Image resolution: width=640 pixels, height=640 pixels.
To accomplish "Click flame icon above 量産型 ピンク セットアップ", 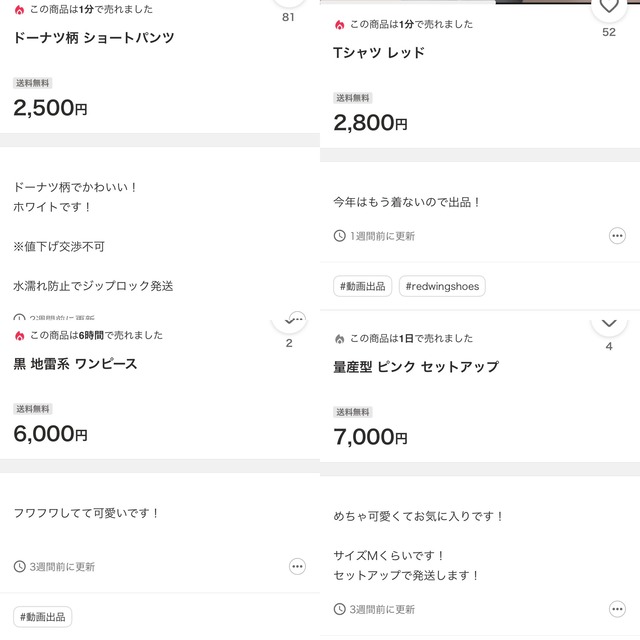I will [x=339, y=339].
